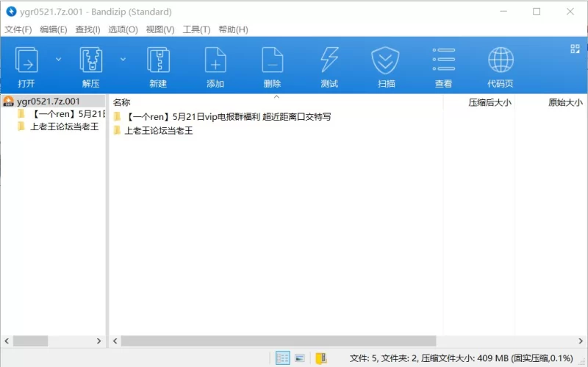The image size is (588, 367).
Task: Open the 查找(I) menu
Action: click(x=87, y=29)
